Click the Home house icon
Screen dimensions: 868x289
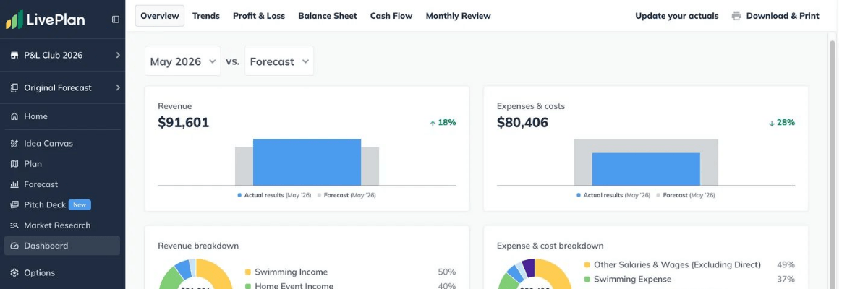pos(14,116)
